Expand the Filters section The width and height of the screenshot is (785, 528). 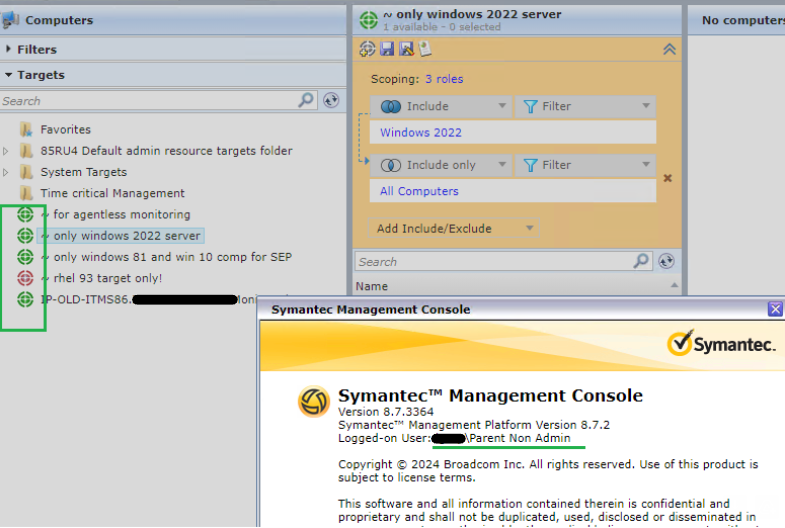(x=9, y=49)
